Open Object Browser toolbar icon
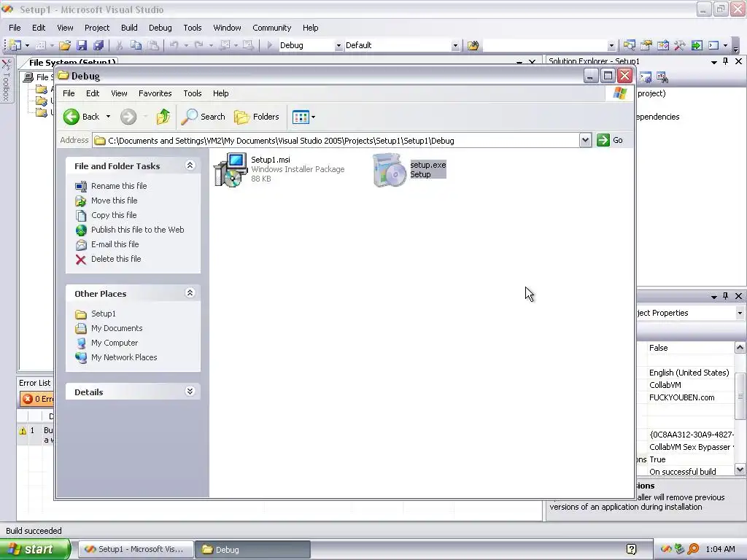Image resolution: width=747 pixels, height=560 pixels. tap(662, 45)
